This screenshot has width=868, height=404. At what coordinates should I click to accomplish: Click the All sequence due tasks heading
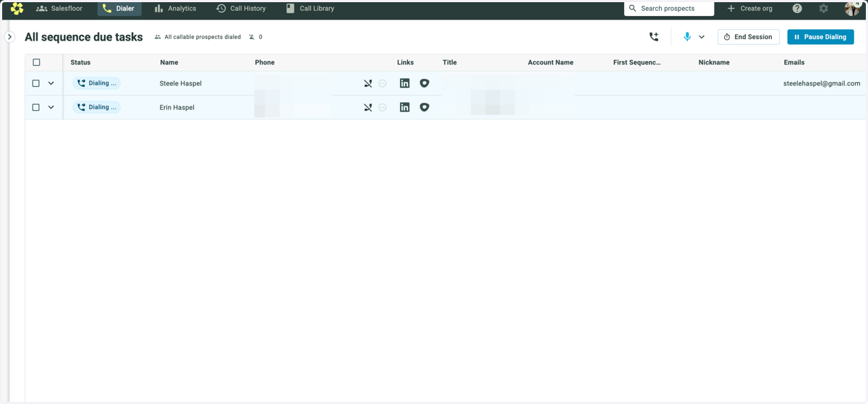point(84,37)
